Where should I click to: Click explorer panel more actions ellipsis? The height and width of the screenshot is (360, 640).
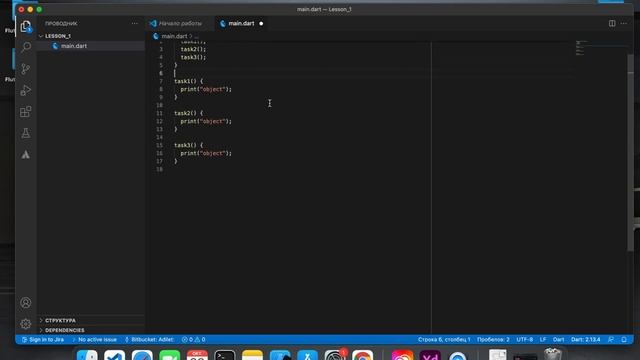pyautogui.click(x=135, y=24)
